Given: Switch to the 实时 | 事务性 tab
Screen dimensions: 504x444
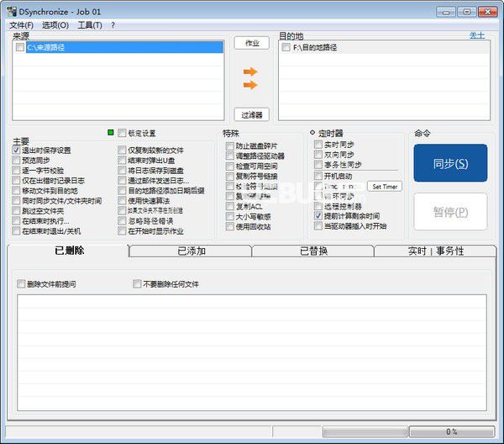Looking at the screenshot, I should click(x=435, y=251).
